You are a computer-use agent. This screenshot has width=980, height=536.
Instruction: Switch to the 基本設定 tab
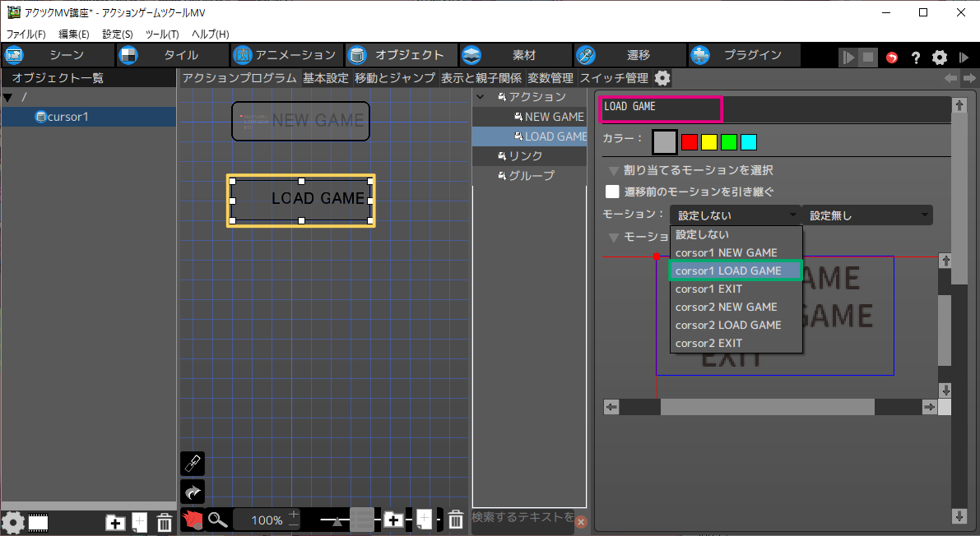[325, 78]
